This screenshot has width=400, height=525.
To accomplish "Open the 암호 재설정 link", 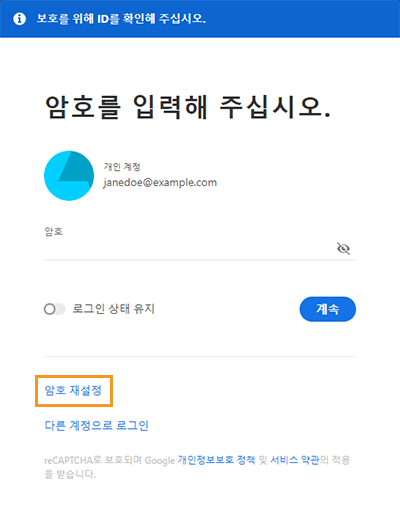I will pyautogui.click(x=73, y=390).
